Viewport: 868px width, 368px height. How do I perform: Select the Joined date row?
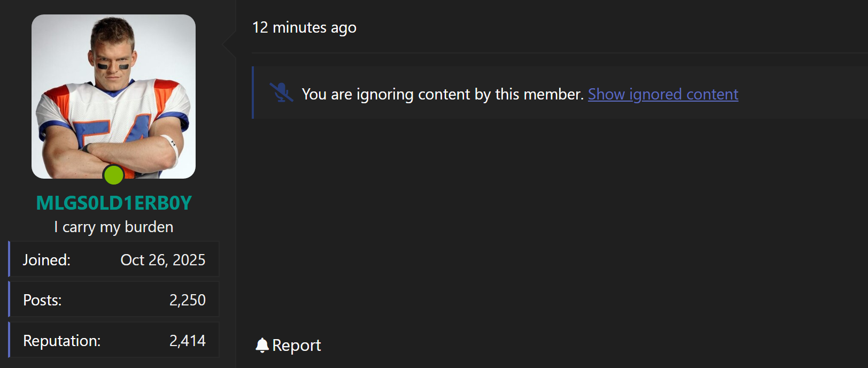(113, 259)
